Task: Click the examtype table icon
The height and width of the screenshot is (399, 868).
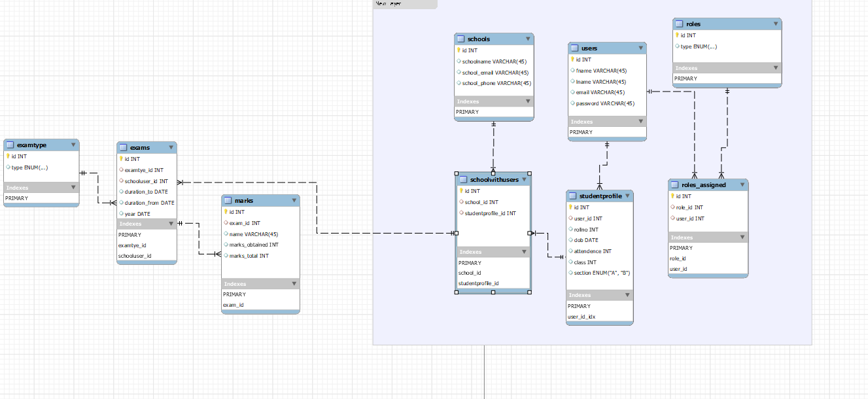Action: (10, 145)
